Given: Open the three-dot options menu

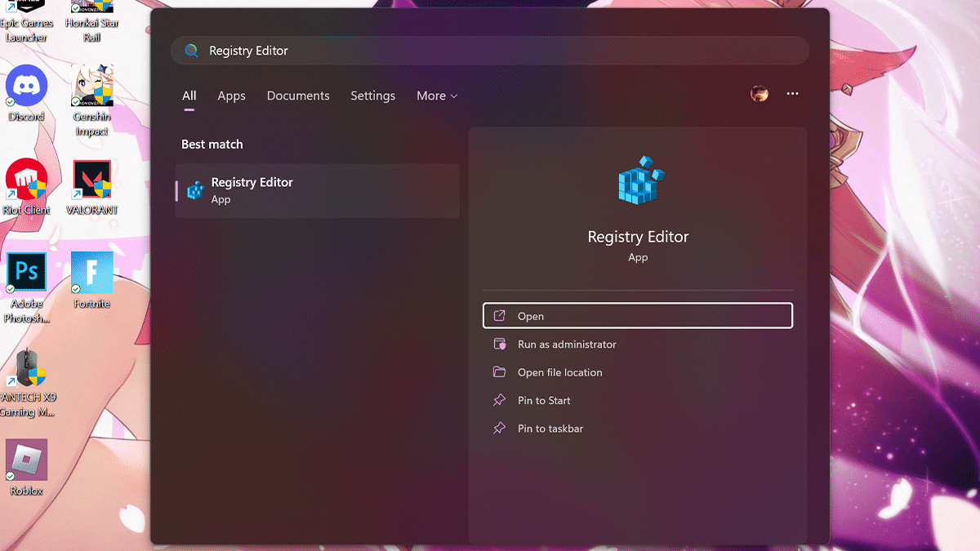Looking at the screenshot, I should coord(792,94).
